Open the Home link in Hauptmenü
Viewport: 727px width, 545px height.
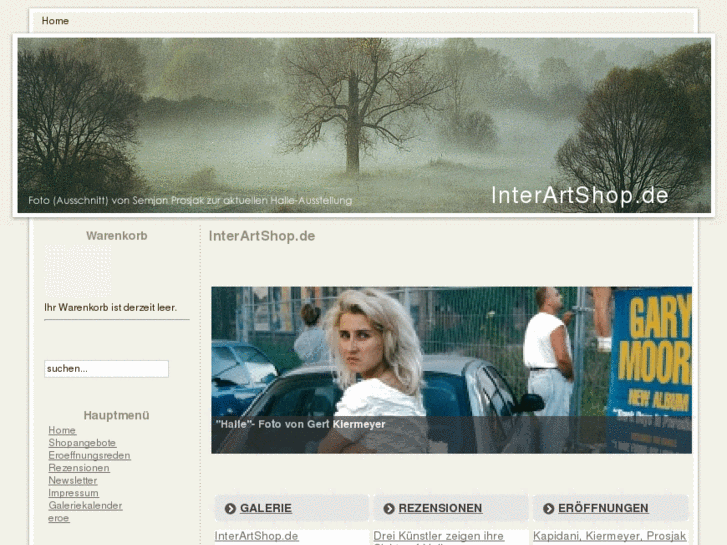[x=62, y=430]
